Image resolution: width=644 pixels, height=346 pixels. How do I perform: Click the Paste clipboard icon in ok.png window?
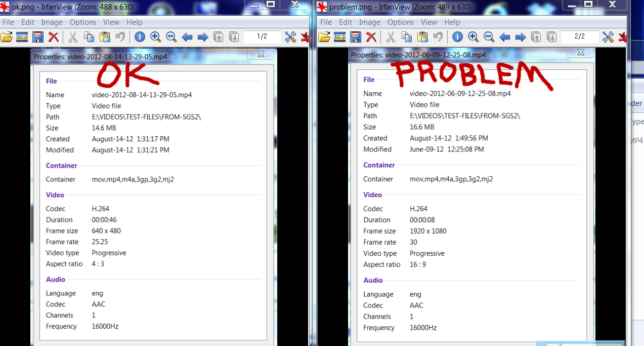(x=105, y=37)
